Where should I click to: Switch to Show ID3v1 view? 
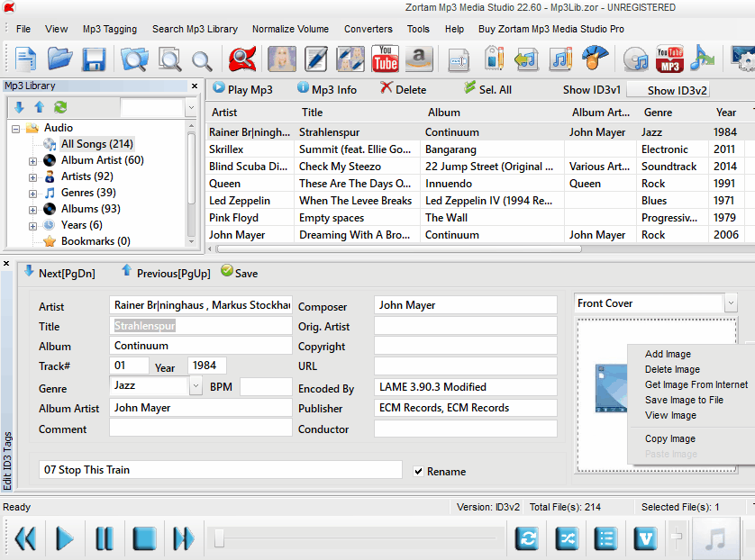click(592, 90)
